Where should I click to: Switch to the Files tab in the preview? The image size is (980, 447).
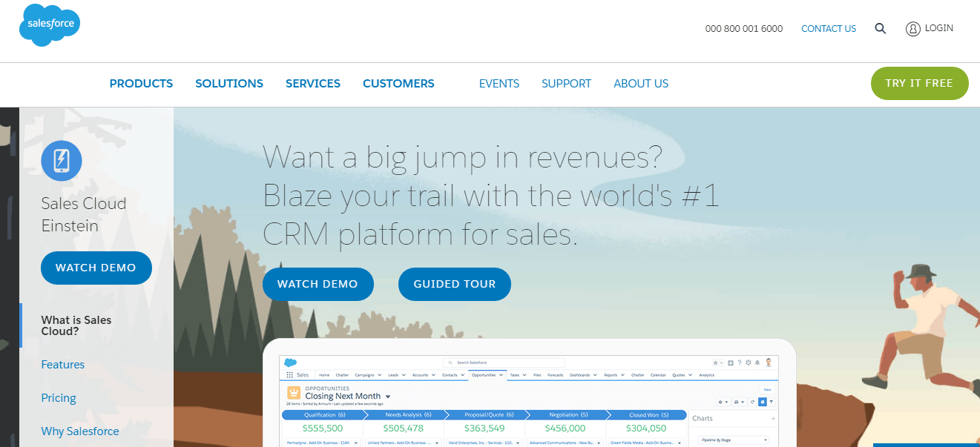[x=537, y=375]
